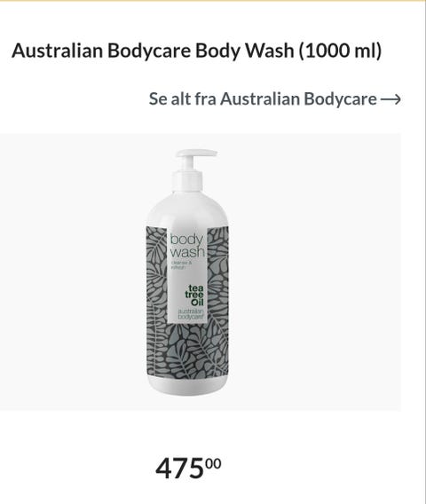Open the 'Se alt fra Australian Bodycare' link
The image size is (426, 504).
point(274,98)
